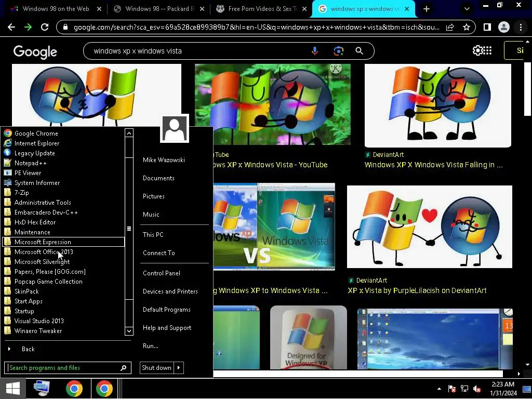Click the Action Center flag tray icon

click(452, 389)
